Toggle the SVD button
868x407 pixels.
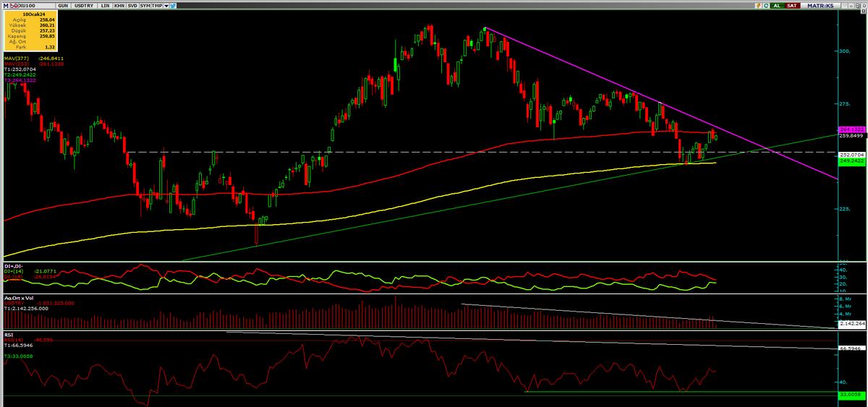click(132, 6)
